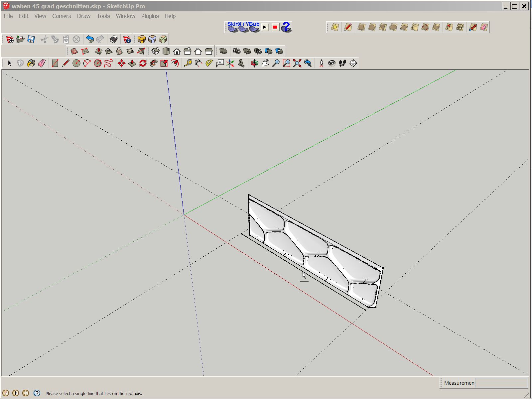The height and width of the screenshot is (399, 532).
Task: Click Zoom Extents icon
Action: [x=297, y=63]
